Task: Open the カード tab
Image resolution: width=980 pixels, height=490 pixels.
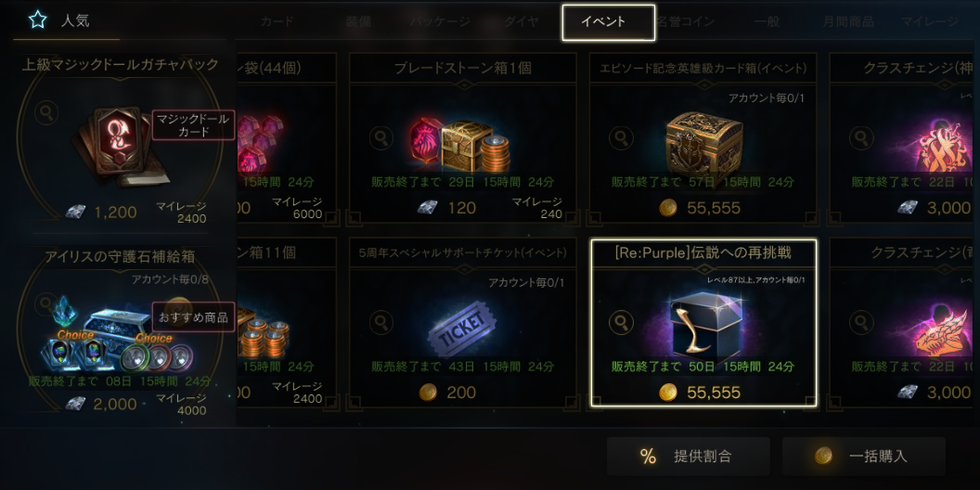Action: [x=277, y=22]
